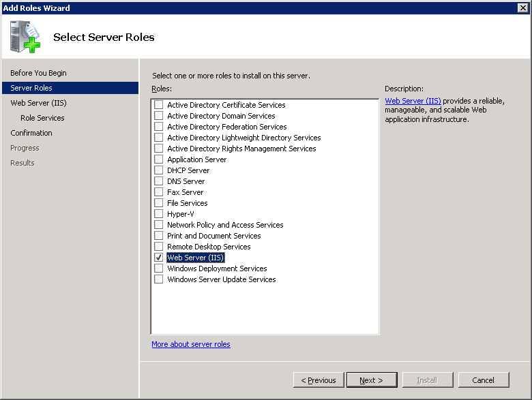
Task: Cancel the Add Roles Wizard
Action: pos(484,380)
